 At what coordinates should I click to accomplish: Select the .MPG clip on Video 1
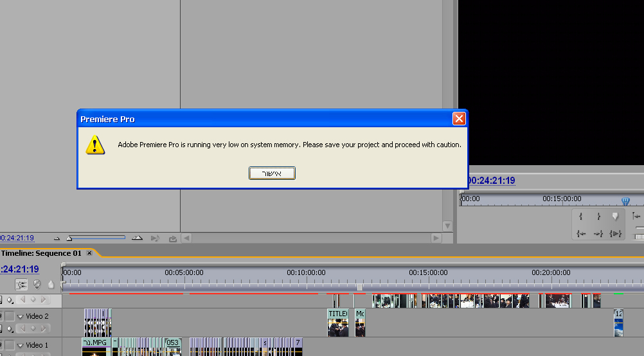click(x=96, y=347)
